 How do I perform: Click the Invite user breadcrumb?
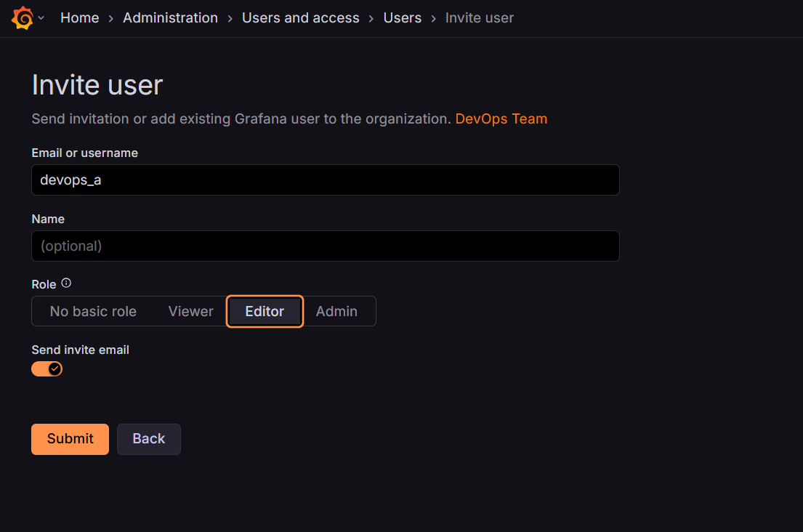tap(479, 18)
